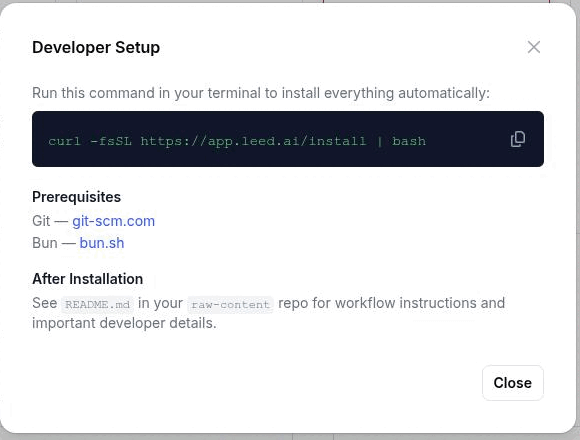Click the Developer Setup title
Viewport: 580px width, 440px height.
[x=96, y=47]
